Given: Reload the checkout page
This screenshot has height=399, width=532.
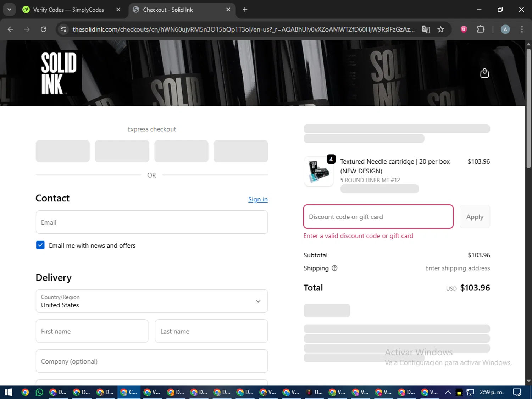Looking at the screenshot, I should (43, 29).
